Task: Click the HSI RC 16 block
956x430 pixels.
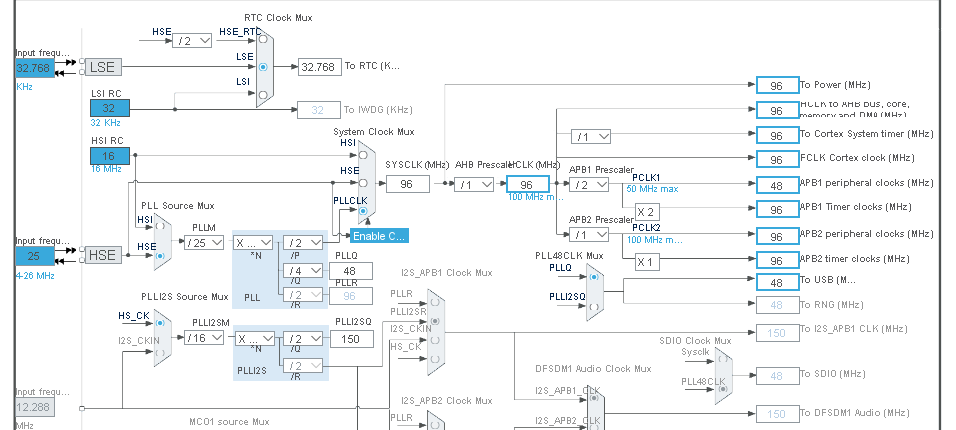Action: coord(109,155)
